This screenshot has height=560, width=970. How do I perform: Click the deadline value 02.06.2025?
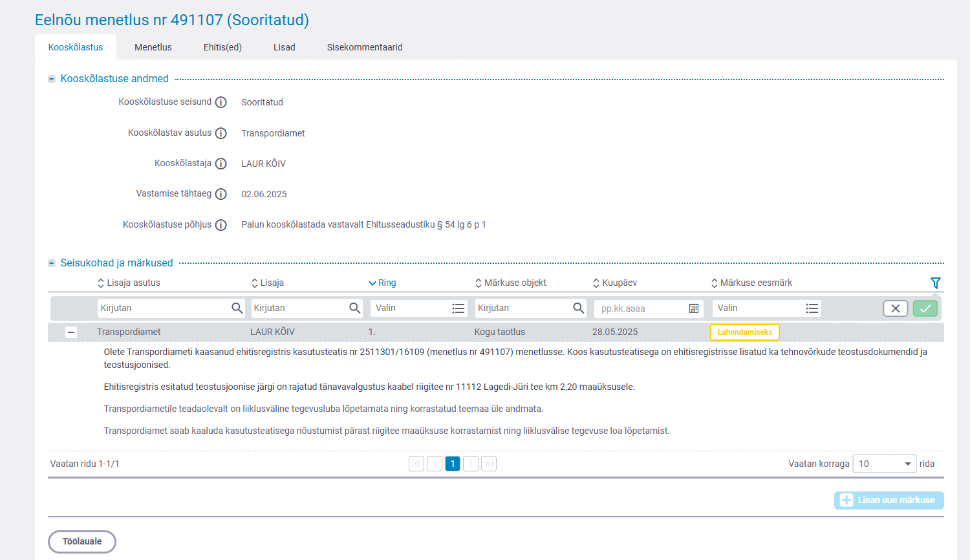tap(264, 194)
